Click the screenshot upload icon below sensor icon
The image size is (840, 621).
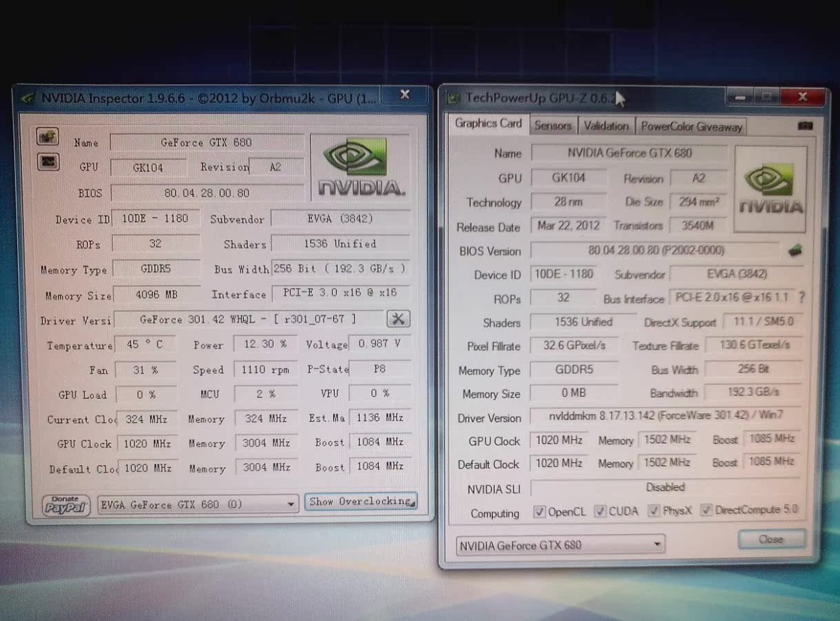[x=48, y=162]
